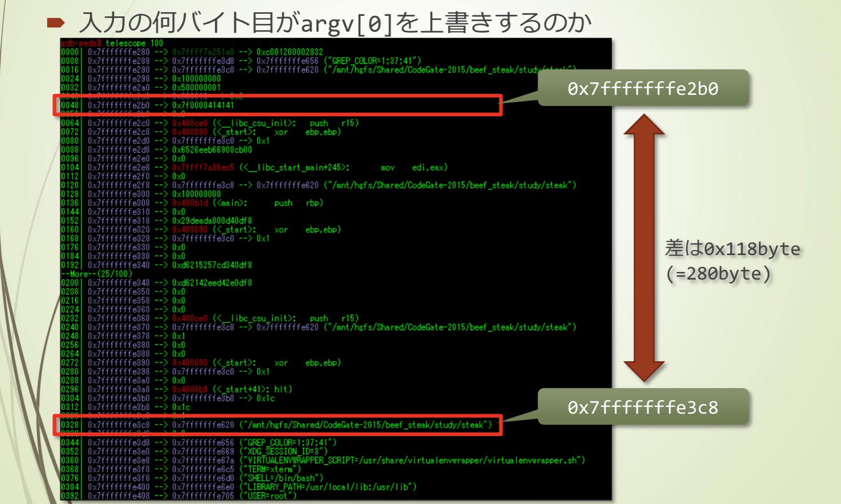841x504 pixels.
Task: Select pointer 0x7fffffffe3c0 in row 0080
Action: pyautogui.click(x=203, y=141)
